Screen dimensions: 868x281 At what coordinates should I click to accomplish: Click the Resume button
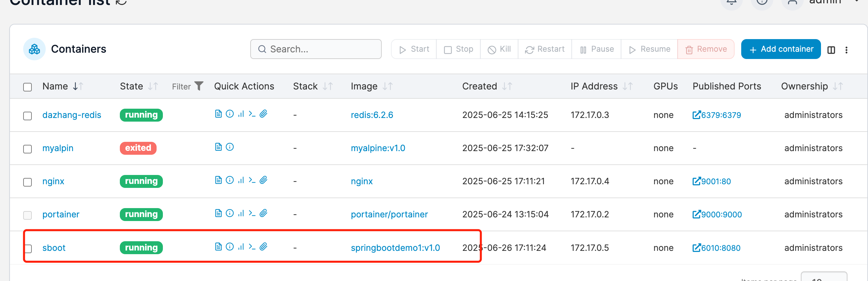pos(649,49)
